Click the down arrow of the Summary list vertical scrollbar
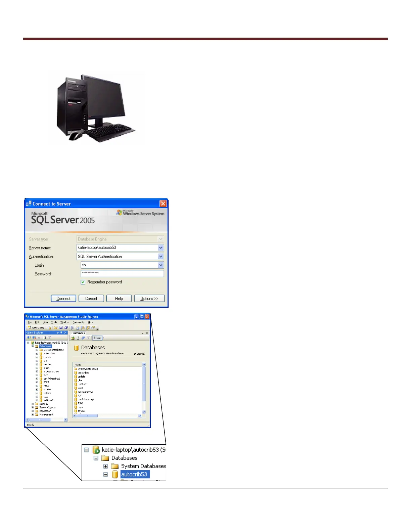This screenshot has width=411, height=532. click(x=144, y=412)
